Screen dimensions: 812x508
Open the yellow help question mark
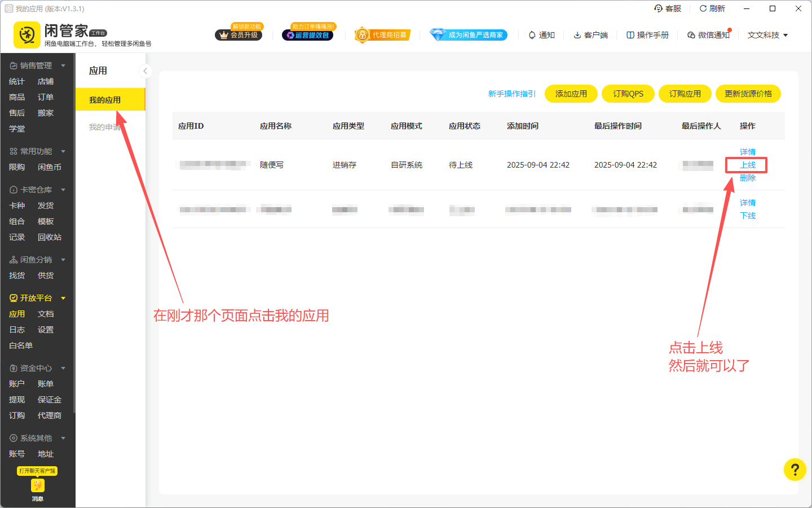795,470
